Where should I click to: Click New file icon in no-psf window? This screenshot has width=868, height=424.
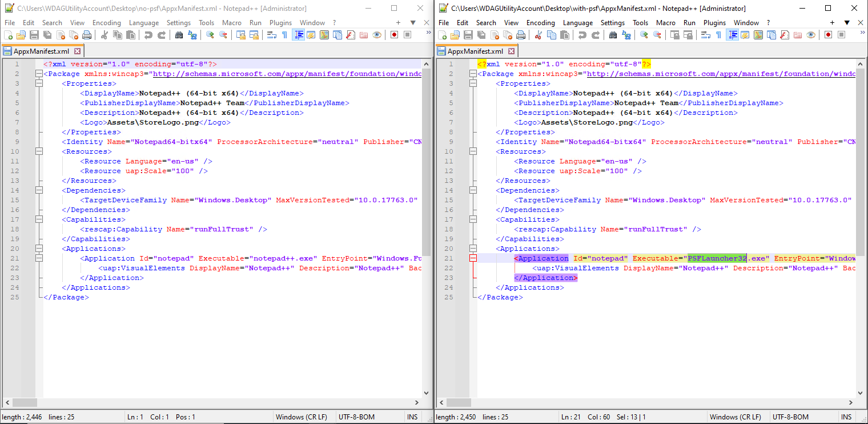click(x=8, y=35)
